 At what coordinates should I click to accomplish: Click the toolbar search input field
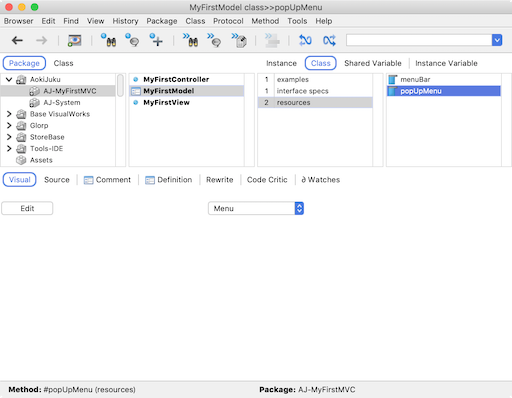tap(419, 40)
